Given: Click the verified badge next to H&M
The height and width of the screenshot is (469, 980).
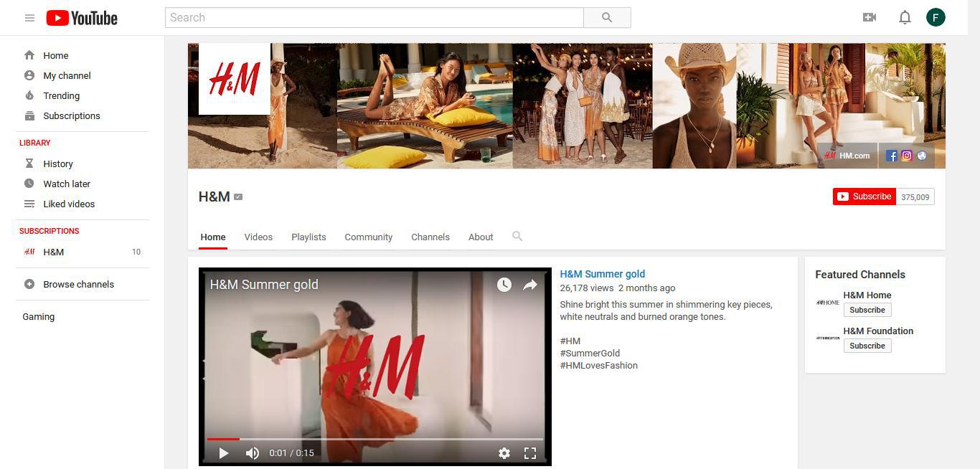Looking at the screenshot, I should tap(237, 196).
